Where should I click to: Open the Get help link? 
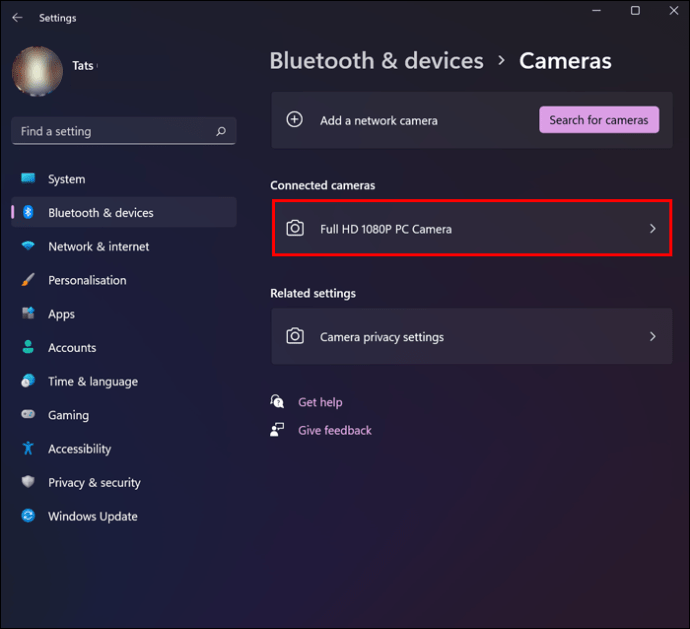(320, 402)
